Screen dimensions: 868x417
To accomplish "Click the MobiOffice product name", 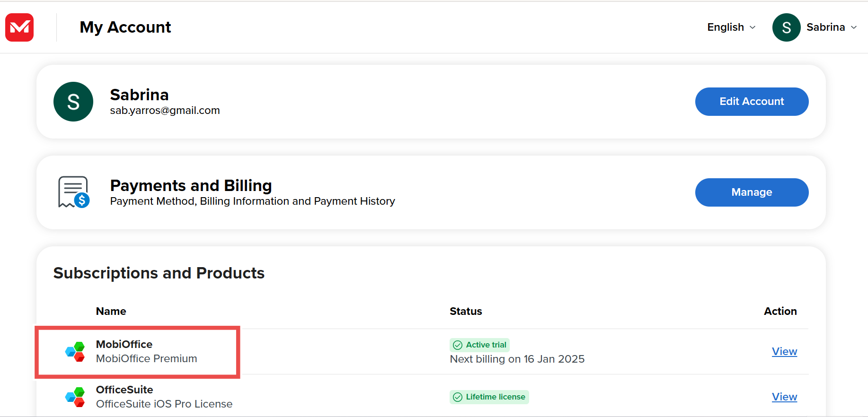I will coord(124,344).
